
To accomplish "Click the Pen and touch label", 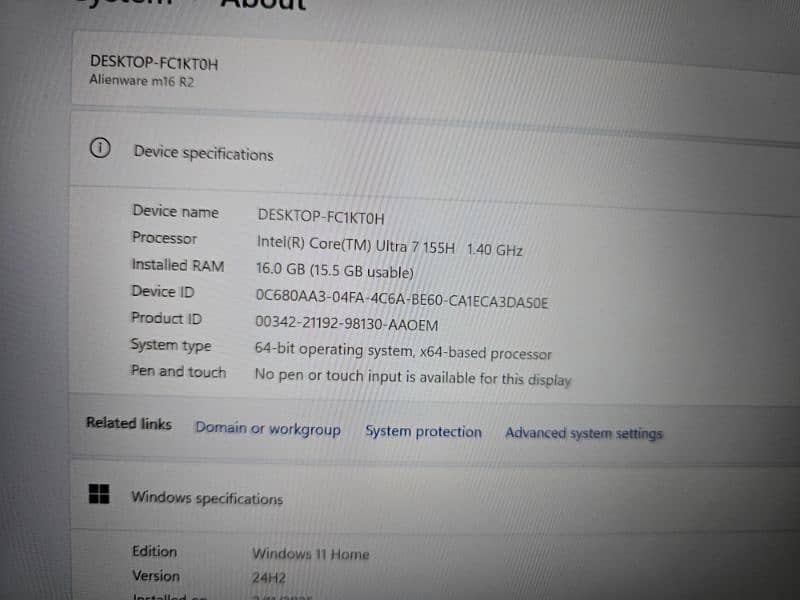I will [x=178, y=371].
